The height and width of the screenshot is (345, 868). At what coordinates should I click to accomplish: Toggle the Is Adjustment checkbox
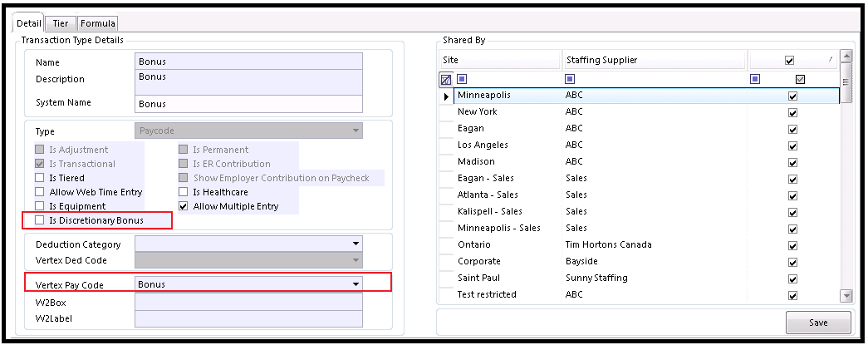(x=39, y=150)
